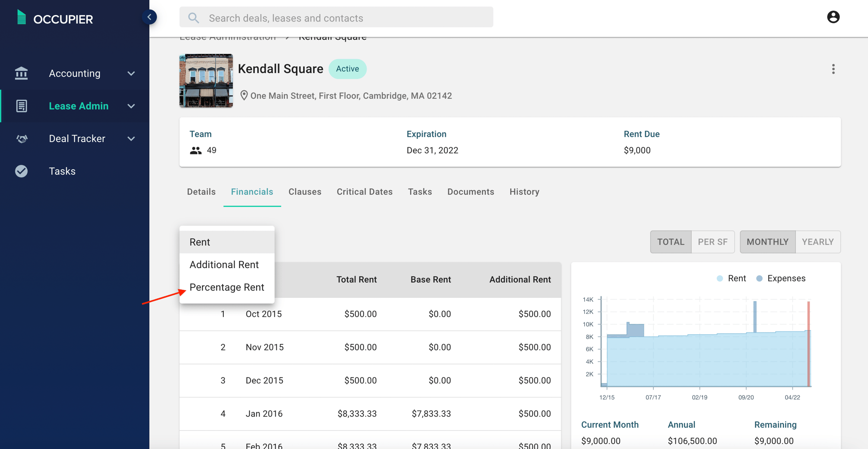The image size is (868, 449).
Task: Click the Active status badge
Action: coord(347,69)
